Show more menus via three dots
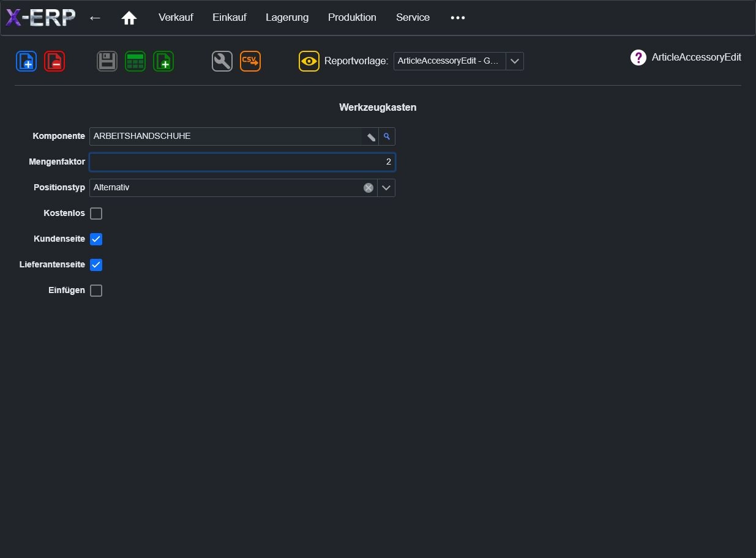This screenshot has height=558, width=756. coord(458,18)
